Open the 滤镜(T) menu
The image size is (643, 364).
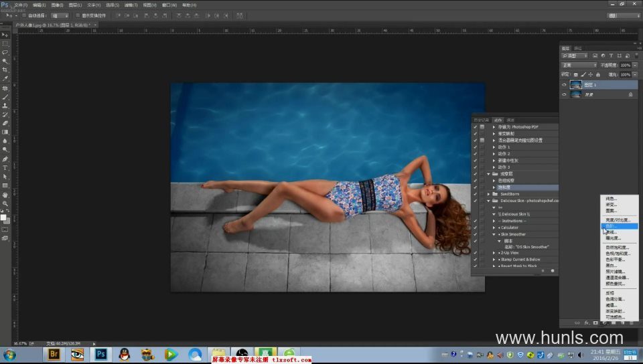[x=131, y=5]
